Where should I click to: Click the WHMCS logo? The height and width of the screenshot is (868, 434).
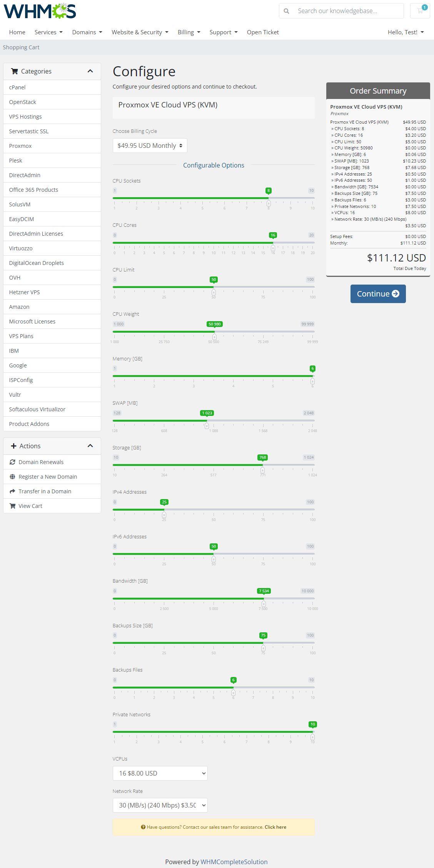(40, 11)
